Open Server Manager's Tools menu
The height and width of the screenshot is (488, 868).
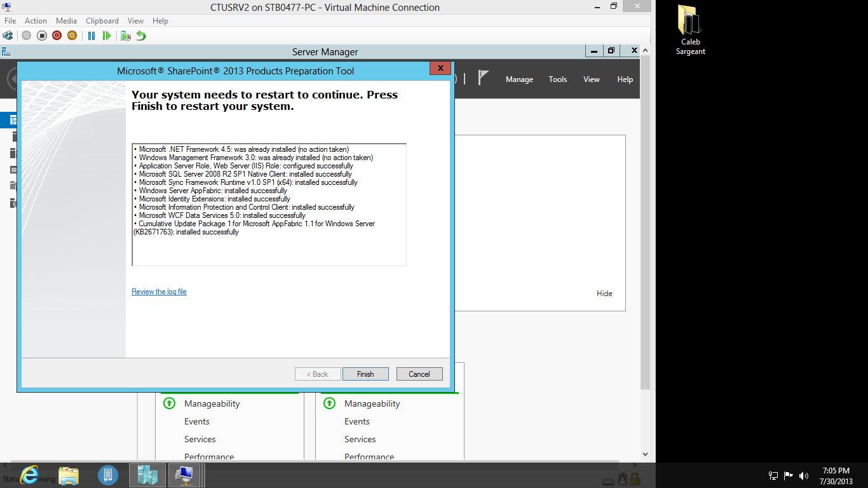click(x=558, y=79)
